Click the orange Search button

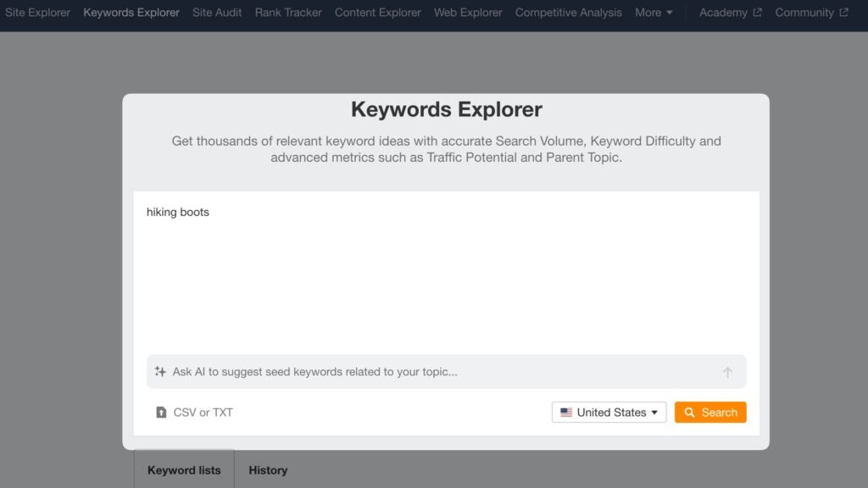coord(710,413)
